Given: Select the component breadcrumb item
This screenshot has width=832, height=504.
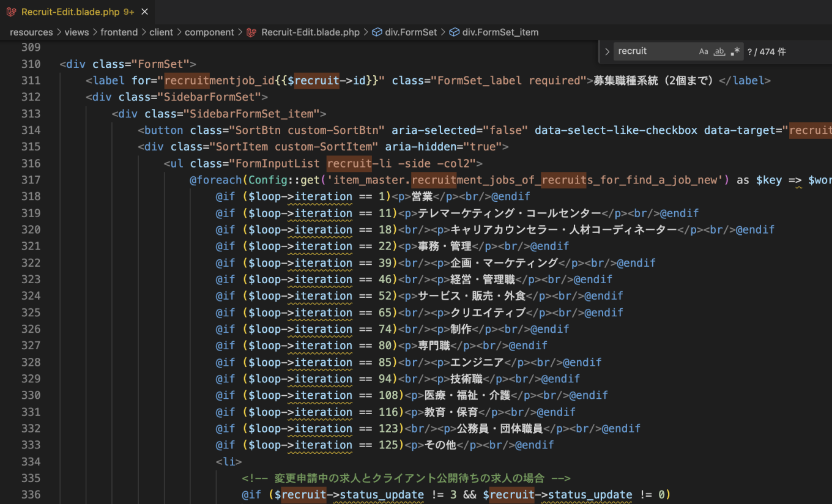Looking at the screenshot, I should [209, 32].
